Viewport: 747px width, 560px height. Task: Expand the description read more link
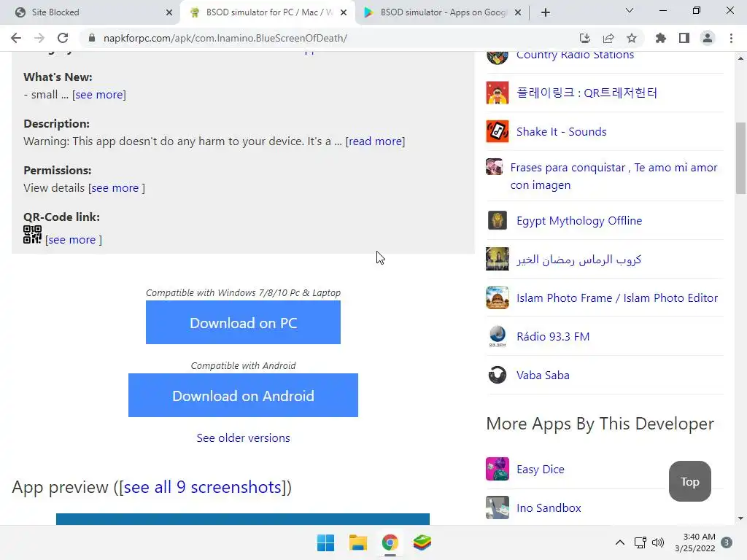pos(376,141)
